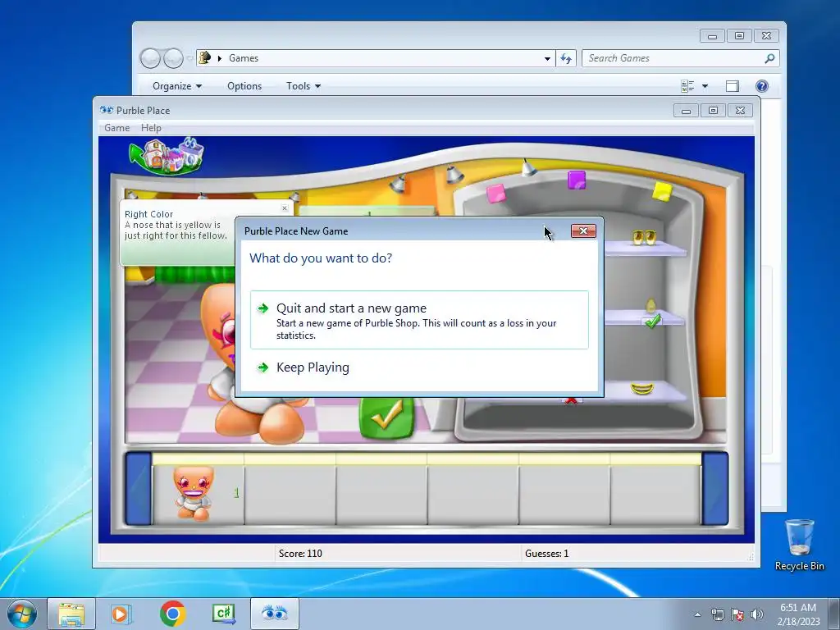The width and height of the screenshot is (840, 630).
Task: Open the Help menu in Purble Place
Action: (151, 128)
